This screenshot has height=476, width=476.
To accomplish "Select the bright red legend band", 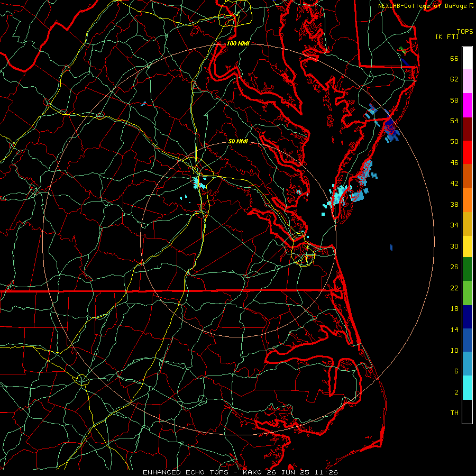I will pos(467,152).
